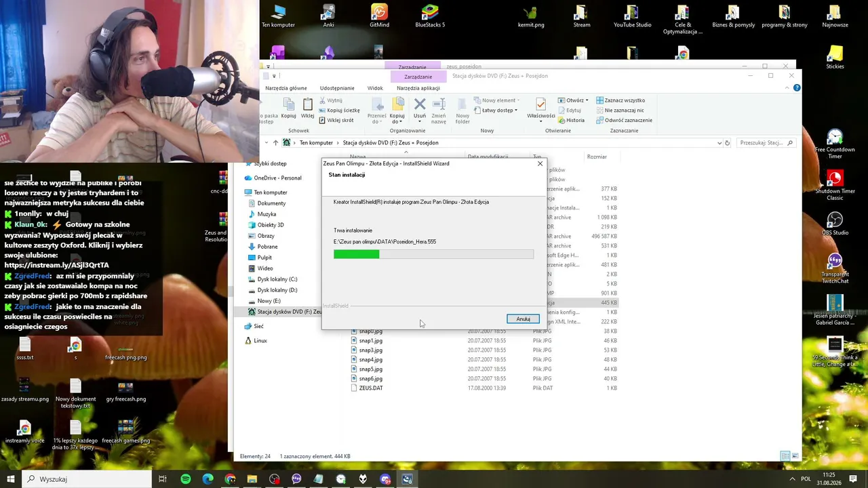Cancel the installation with the Anuluj button
Viewport: 868px width, 488px height.
coord(523,319)
